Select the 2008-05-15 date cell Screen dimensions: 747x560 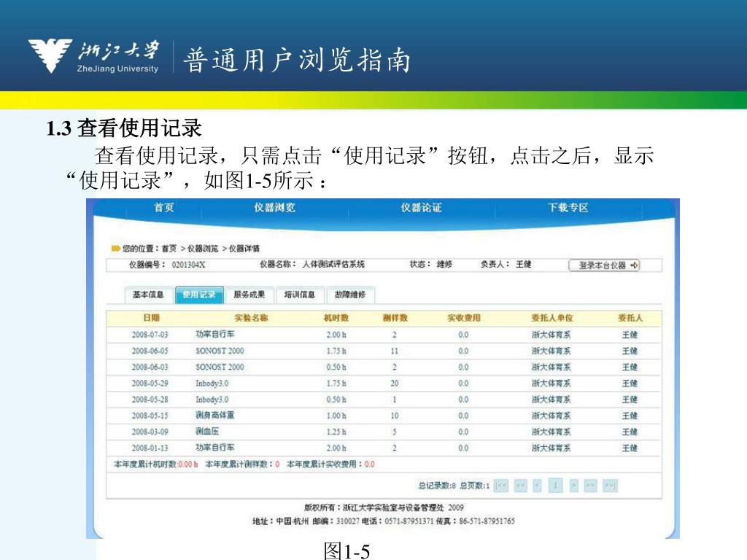[x=150, y=416]
